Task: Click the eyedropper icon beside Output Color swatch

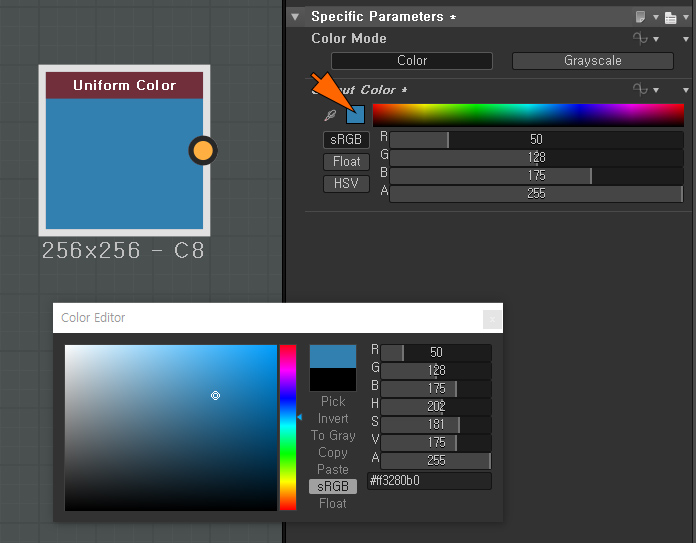Action: click(330, 116)
